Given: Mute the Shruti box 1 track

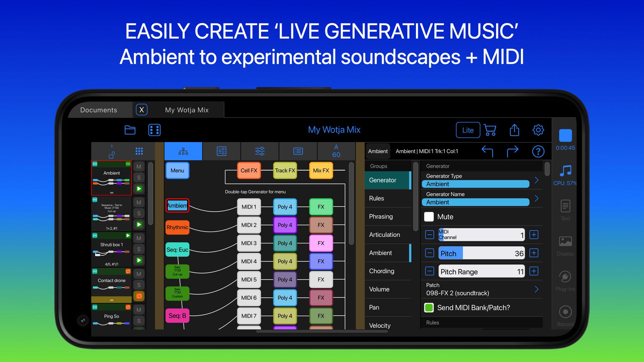Looking at the screenshot, I should coord(139,238).
